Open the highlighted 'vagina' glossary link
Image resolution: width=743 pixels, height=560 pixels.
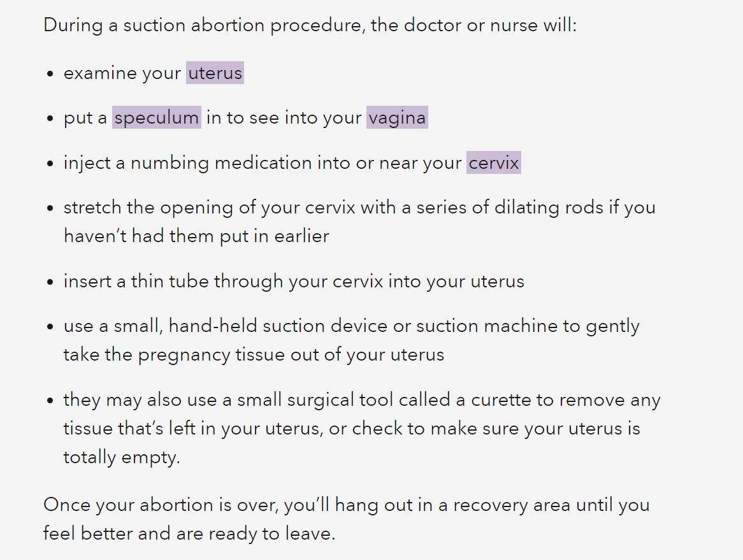[397, 117]
